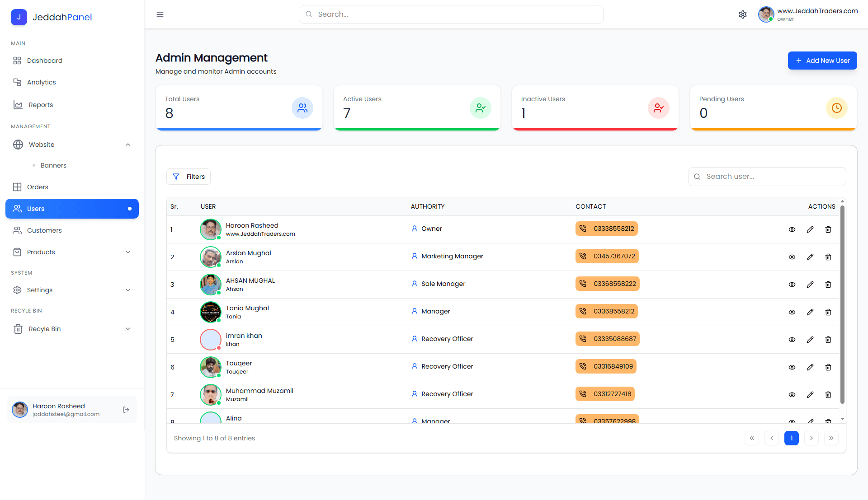Click the logout icon beside jaddahsteel@gmail.com

126,410
